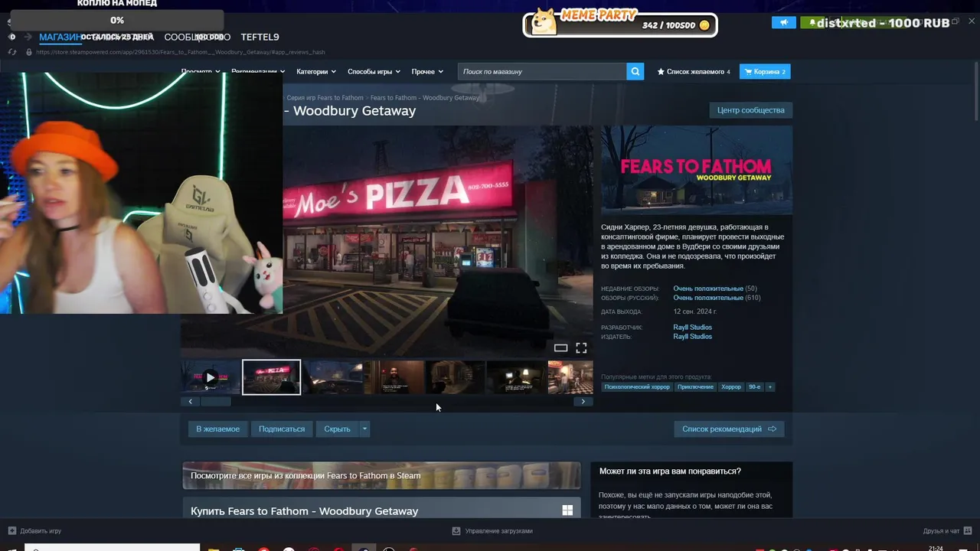Screen dimensions: 980x551
Task: Click the taskbar clock showing 21:24
Action: pyautogui.click(x=936, y=548)
